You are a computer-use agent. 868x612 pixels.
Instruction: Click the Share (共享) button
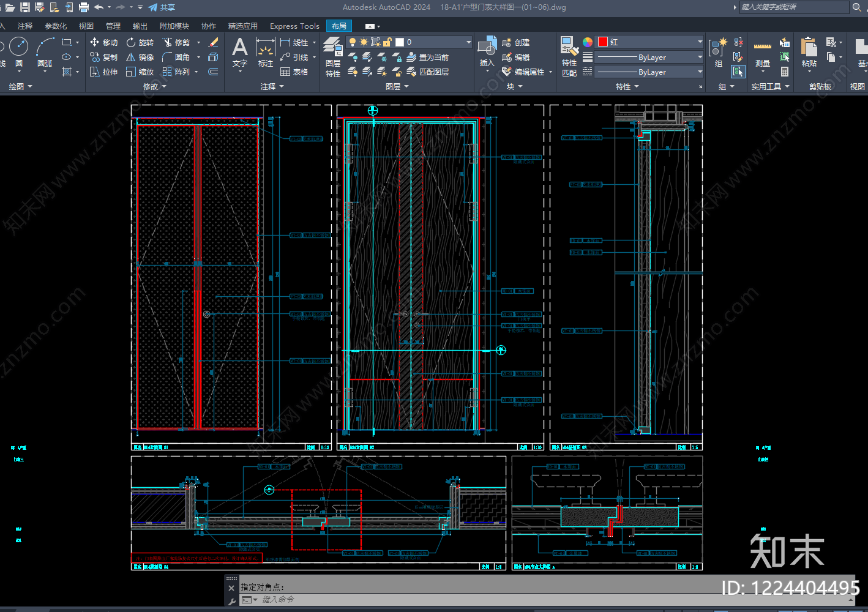[x=162, y=7]
